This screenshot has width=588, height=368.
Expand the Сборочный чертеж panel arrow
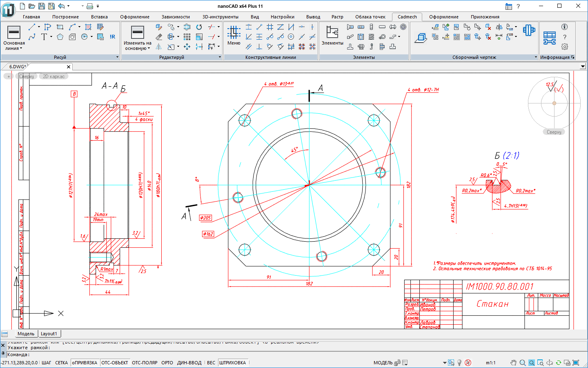[x=536, y=57]
